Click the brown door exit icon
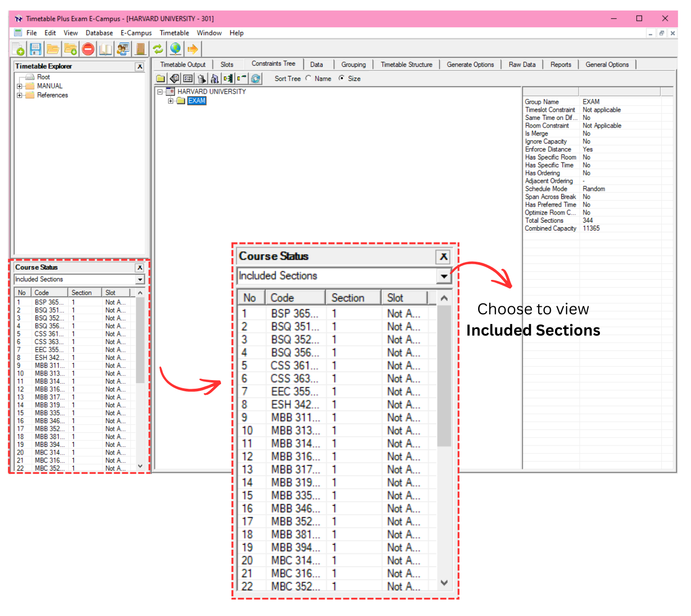 [x=141, y=49]
